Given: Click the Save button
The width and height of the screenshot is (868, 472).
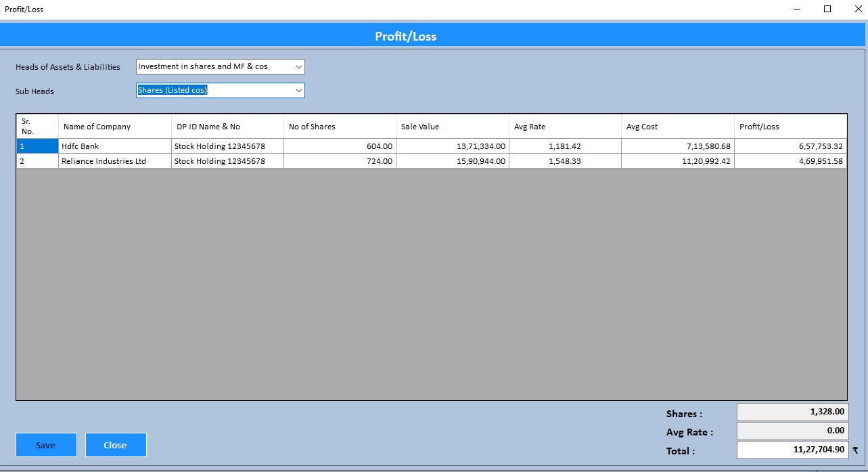Looking at the screenshot, I should 46,445.
